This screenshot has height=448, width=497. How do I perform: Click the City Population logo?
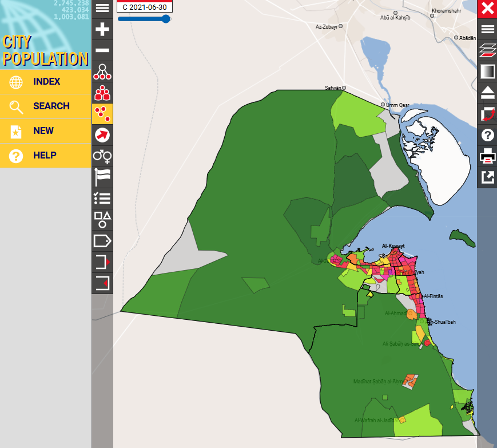tap(46, 34)
